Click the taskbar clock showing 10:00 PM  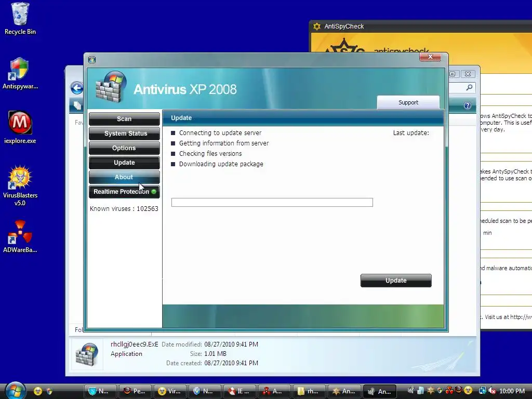[512, 391]
